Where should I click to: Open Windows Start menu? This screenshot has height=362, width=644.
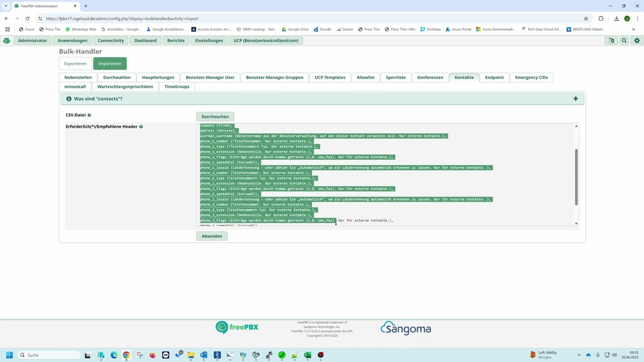9,355
